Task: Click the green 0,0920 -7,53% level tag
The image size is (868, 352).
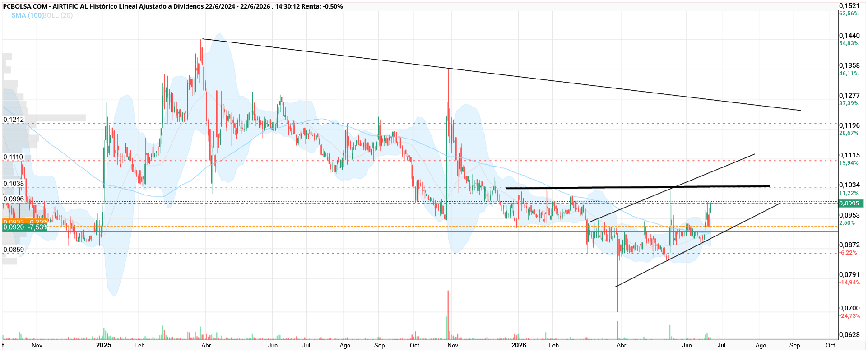Action: [x=25, y=227]
